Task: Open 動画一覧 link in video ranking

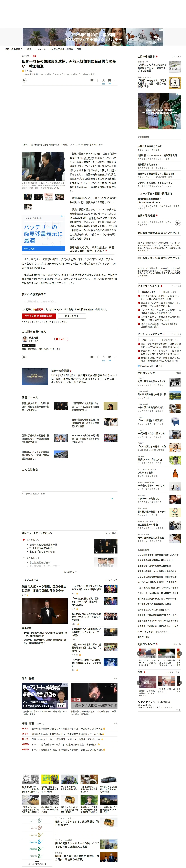Action: click(x=177, y=644)
